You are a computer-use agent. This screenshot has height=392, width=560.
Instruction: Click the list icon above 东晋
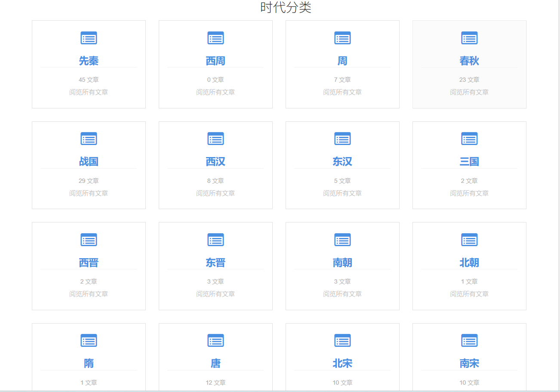click(x=215, y=240)
